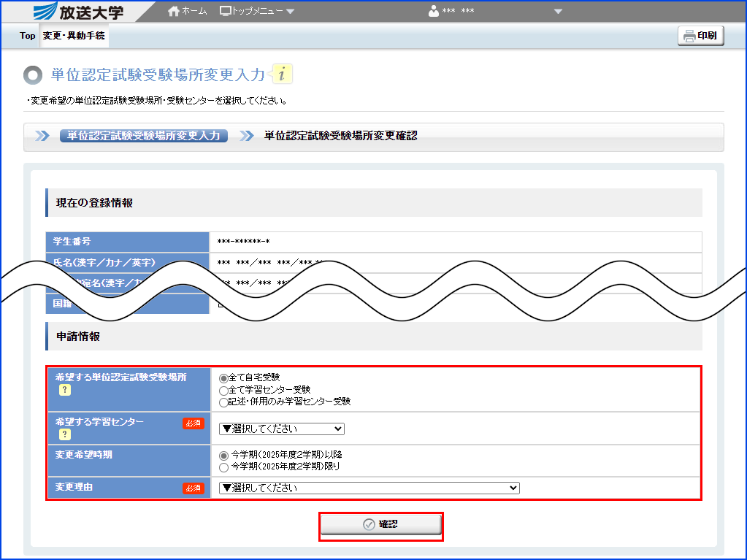Click the user profile silhouette icon
The height and width of the screenshot is (560, 747).
tap(434, 12)
